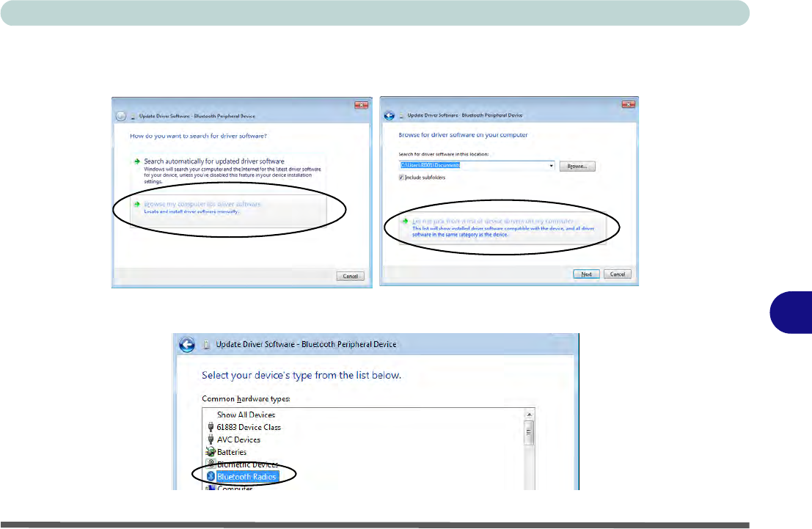The width and height of the screenshot is (812, 529).
Task: Click back arrow in Select device type window
Action: point(187,345)
